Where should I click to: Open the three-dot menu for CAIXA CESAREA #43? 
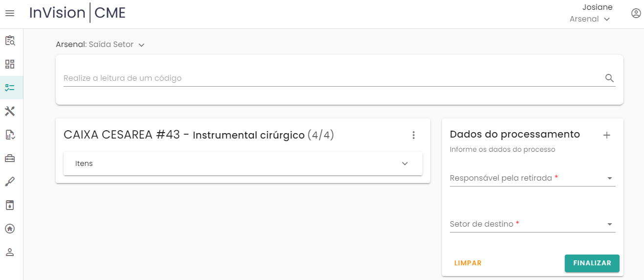pyautogui.click(x=414, y=135)
